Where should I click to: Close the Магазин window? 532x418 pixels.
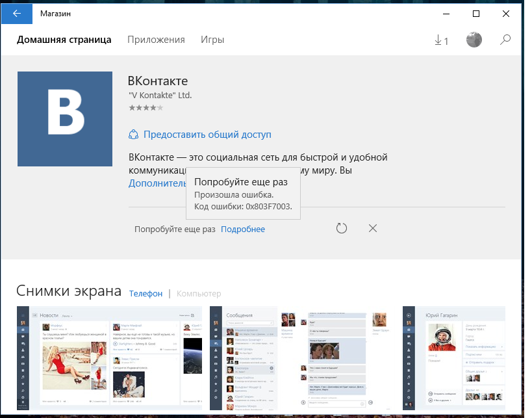(506, 14)
